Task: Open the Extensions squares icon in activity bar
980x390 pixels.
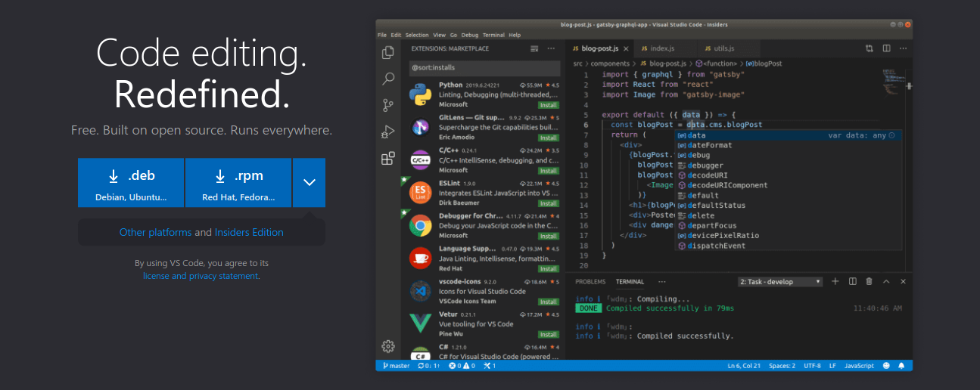Action: pos(388,158)
